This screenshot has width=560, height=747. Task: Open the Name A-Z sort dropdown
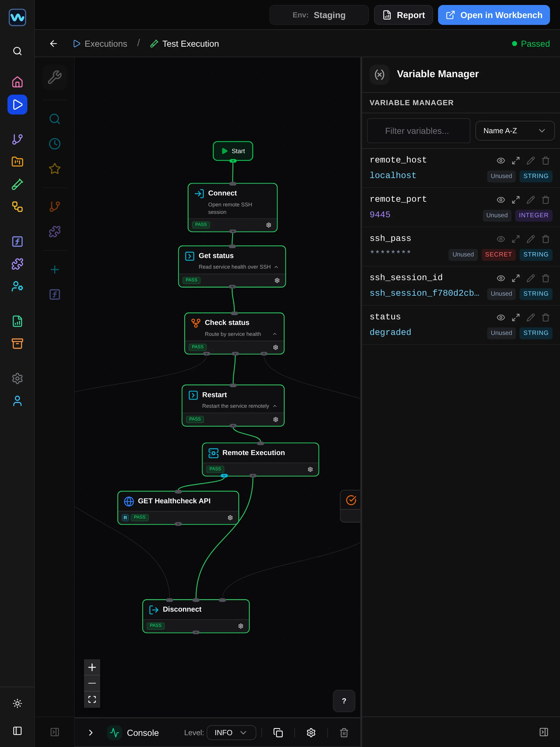click(x=515, y=131)
